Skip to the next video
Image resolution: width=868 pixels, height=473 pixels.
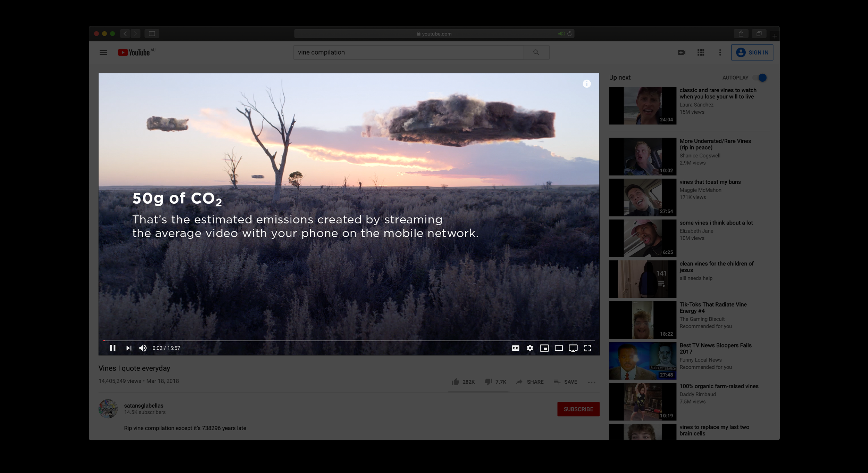tap(129, 348)
